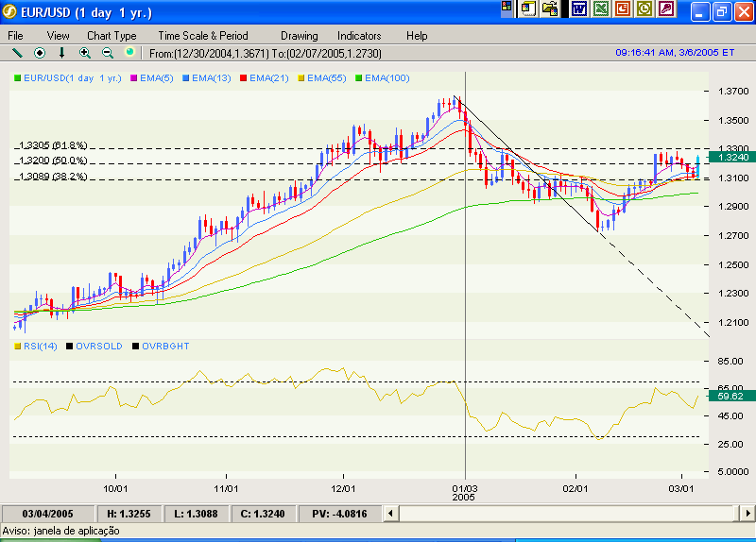
Task: Click the EMA(13) blue legend swatch
Action: (x=185, y=78)
